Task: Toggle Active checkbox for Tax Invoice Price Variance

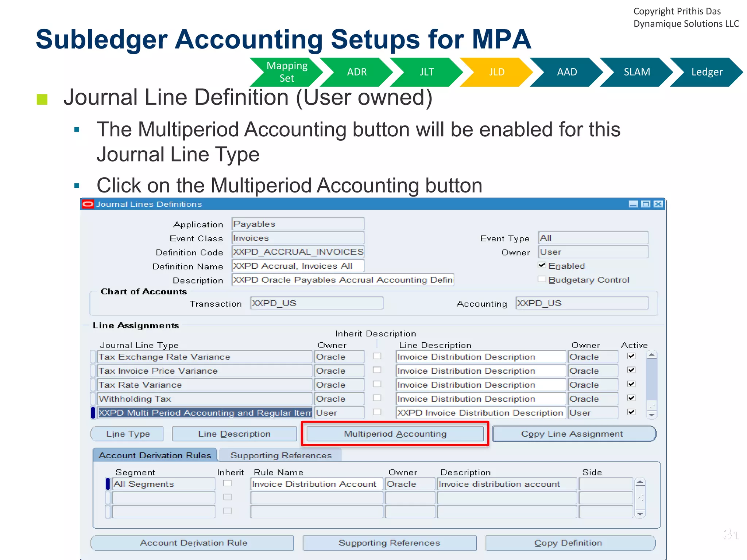Action: tap(631, 370)
